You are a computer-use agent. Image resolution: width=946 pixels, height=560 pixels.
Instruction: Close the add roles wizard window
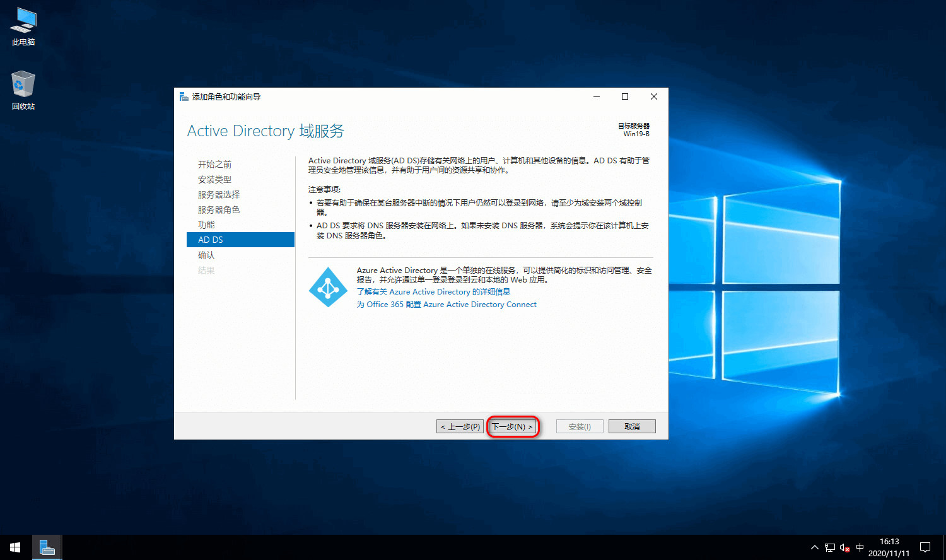click(654, 96)
